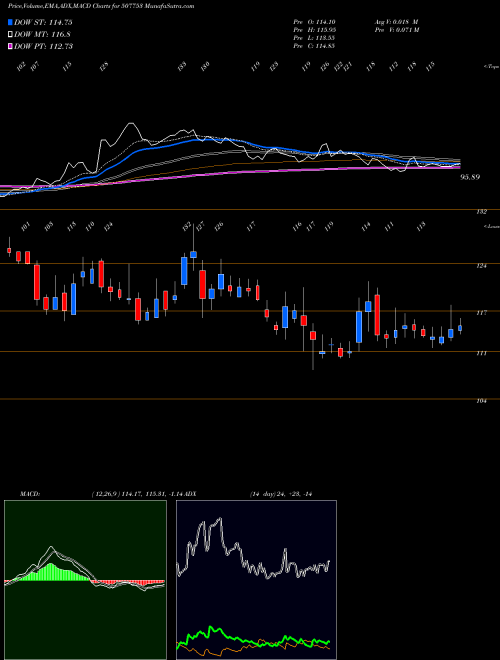Click the ADX '(14 day) 24, +23, -14' values
The image size is (500, 660).
[x=280, y=494]
